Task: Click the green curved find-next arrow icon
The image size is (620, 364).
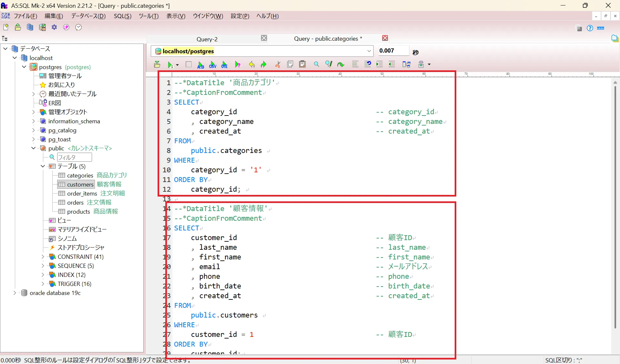Action: [341, 65]
